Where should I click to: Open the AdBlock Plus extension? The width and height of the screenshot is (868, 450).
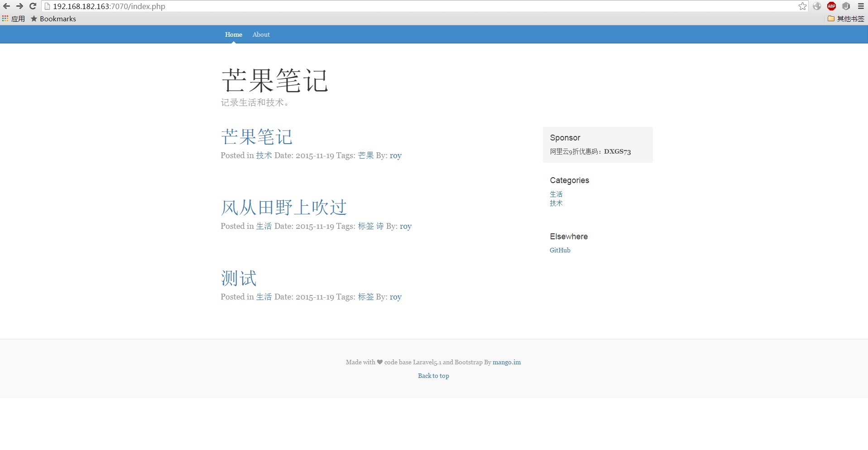point(831,6)
